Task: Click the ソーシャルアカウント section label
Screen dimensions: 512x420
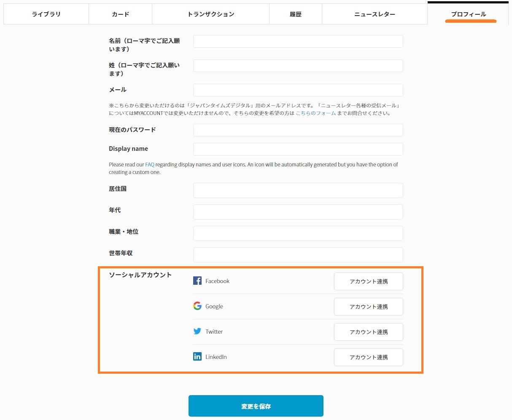Action: [140, 275]
